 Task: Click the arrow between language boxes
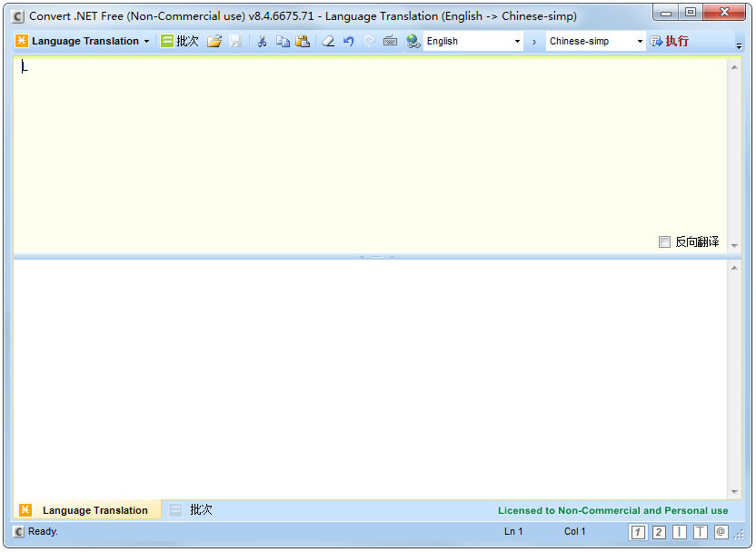pos(534,42)
